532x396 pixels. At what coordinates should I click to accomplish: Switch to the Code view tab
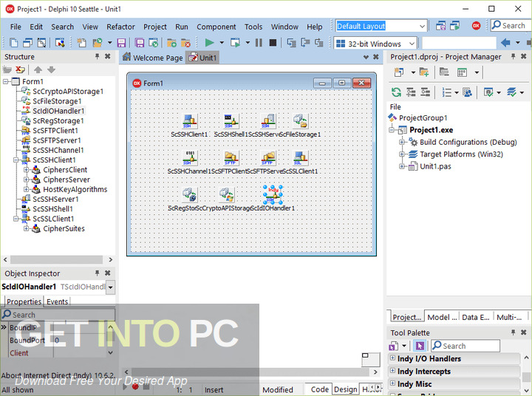(x=319, y=389)
